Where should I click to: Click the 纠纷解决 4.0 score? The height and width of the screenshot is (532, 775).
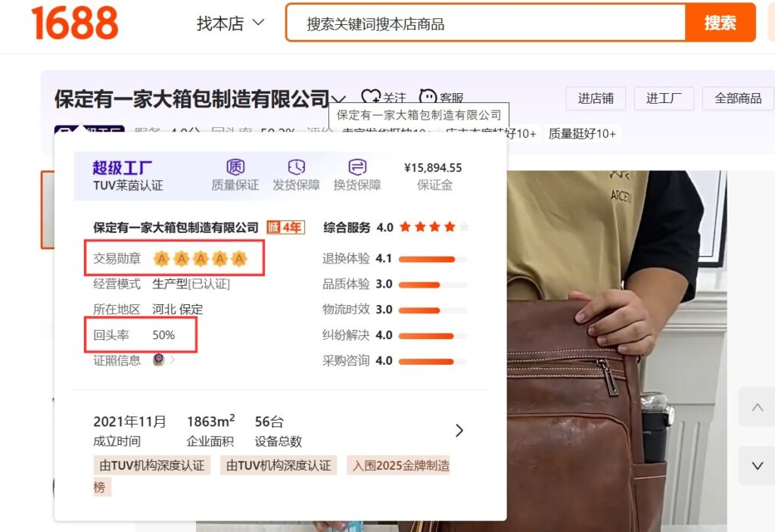tap(384, 335)
